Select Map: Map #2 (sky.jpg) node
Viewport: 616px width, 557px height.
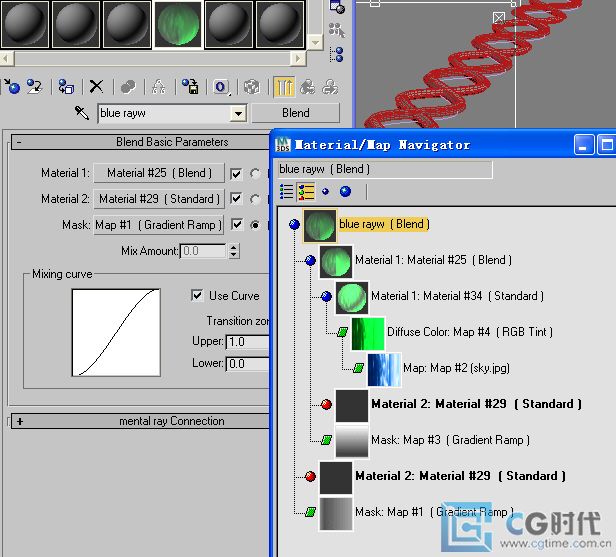tap(456, 368)
